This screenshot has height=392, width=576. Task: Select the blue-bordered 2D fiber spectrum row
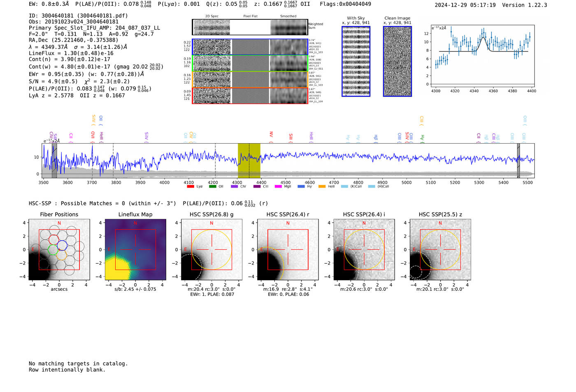(250, 47)
